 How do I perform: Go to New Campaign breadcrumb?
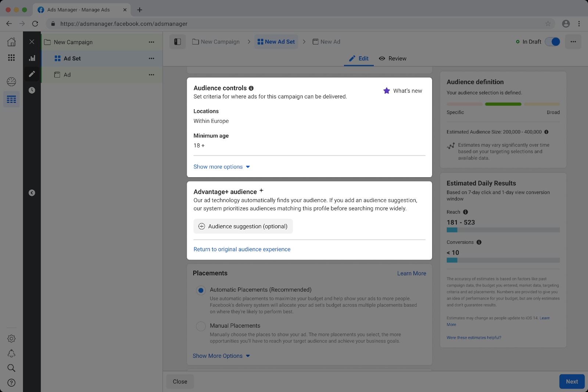(x=216, y=42)
